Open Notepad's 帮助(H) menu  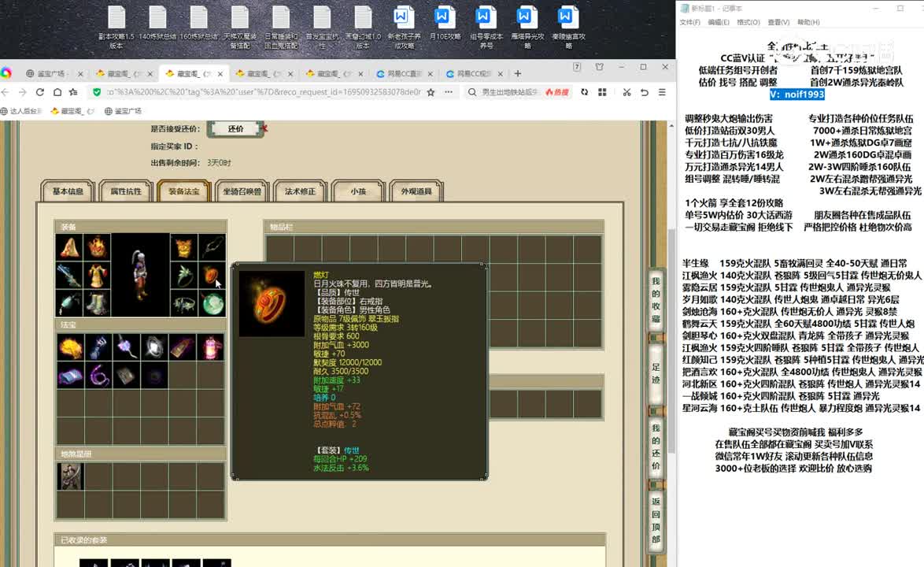tap(808, 22)
